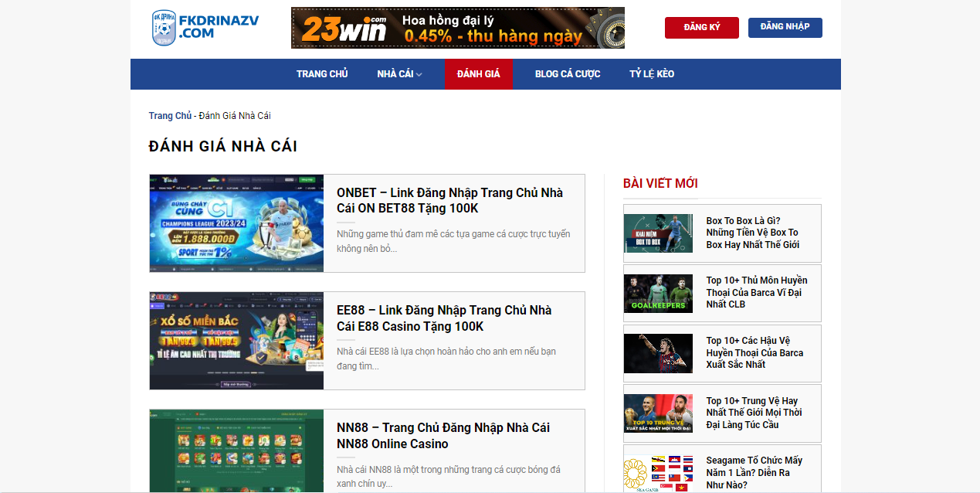Expand the NHÀ CÁI dropdown menu
Image resolution: width=980 pixels, height=493 pixels.
(400, 74)
